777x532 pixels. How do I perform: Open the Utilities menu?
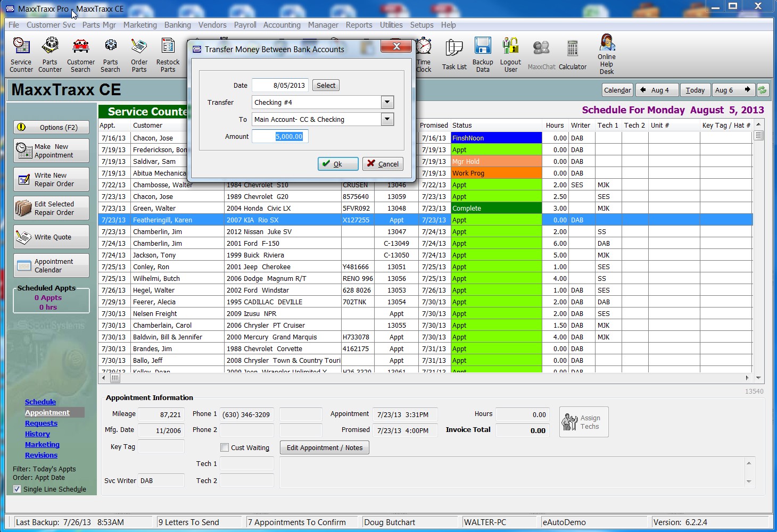click(391, 25)
